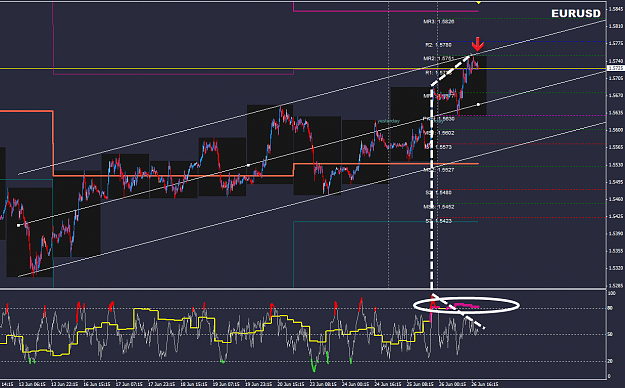This screenshot has height=388, width=625.
Task: Click the 1.5670 price on the scale
Action: point(616,95)
